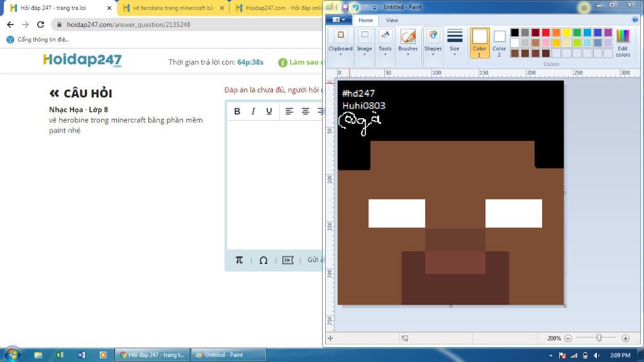Pick the black color swatch

click(x=514, y=33)
